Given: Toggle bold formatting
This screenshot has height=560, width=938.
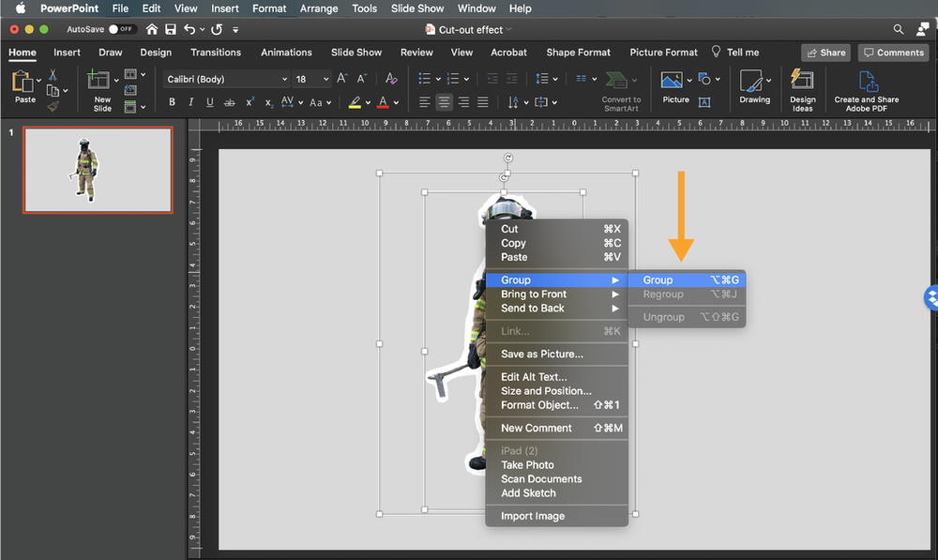Looking at the screenshot, I should tap(172, 101).
